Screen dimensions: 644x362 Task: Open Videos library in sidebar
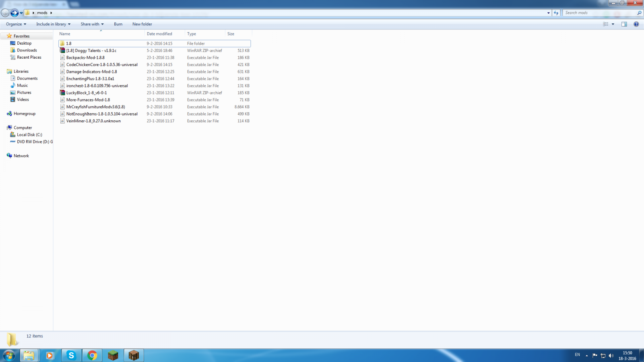click(23, 100)
